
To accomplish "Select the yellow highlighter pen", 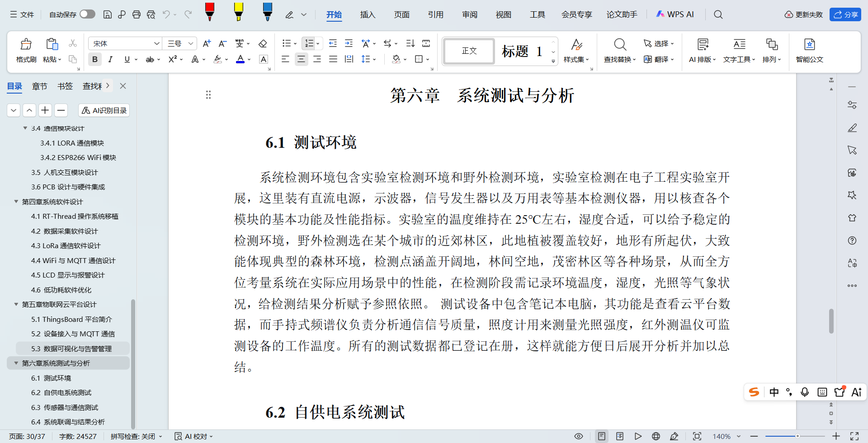I will pos(238,12).
